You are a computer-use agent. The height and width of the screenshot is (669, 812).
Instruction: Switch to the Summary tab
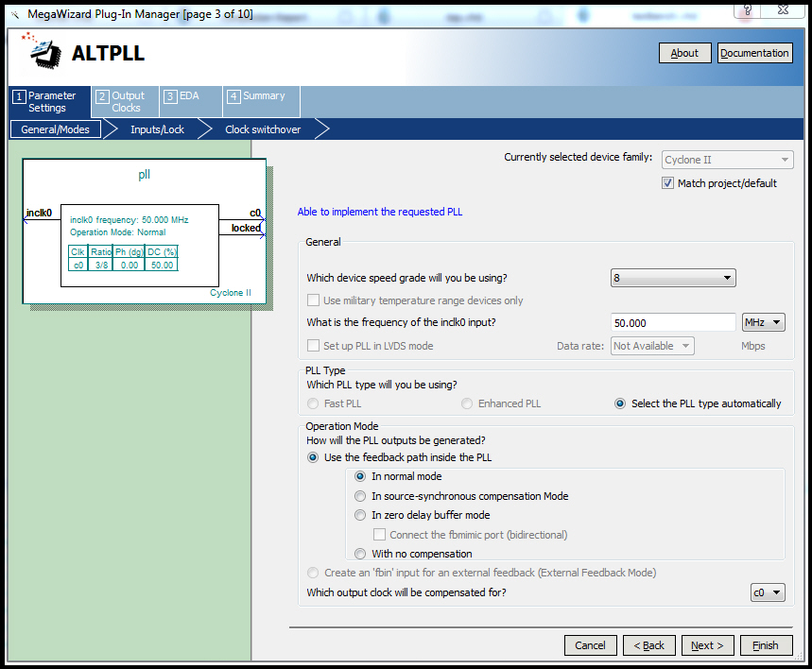(262, 101)
